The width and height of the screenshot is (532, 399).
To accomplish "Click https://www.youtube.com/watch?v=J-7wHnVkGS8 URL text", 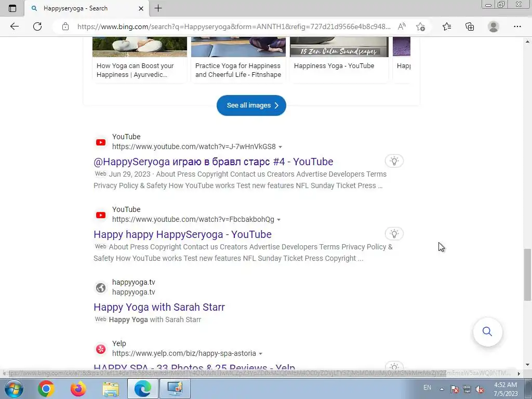I will coord(194,147).
